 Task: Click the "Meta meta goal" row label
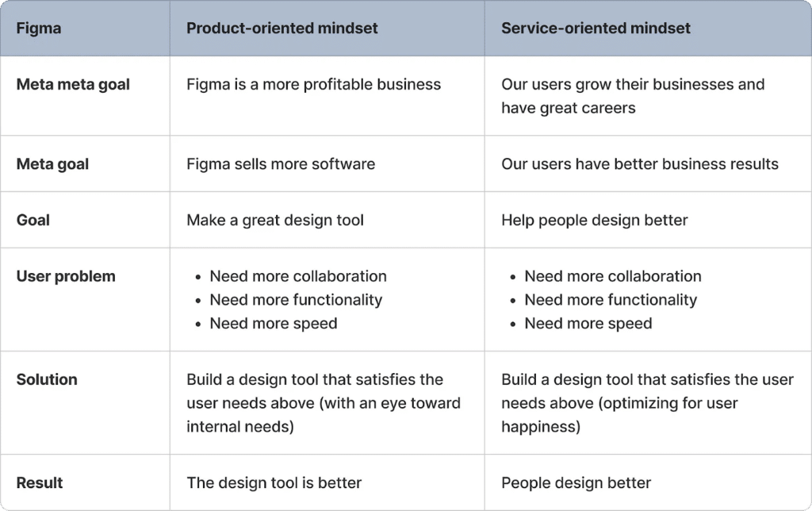coord(73,84)
